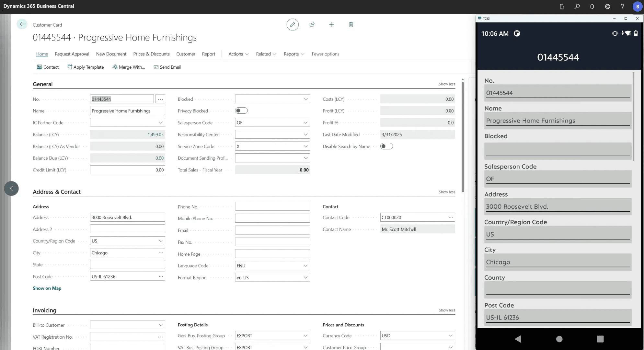Open Contact Code ellipsis lookup
Viewport: 644px width, 350px height.
(451, 217)
